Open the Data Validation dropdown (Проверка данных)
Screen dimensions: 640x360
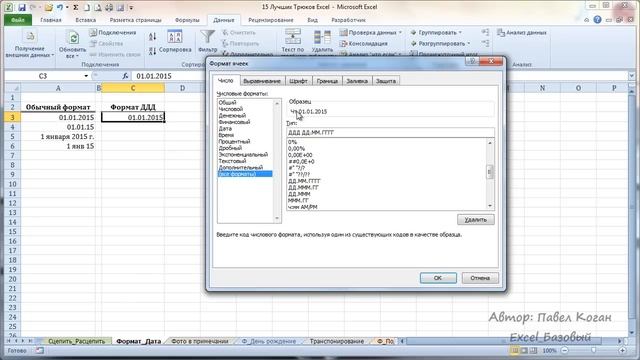[x=400, y=32]
